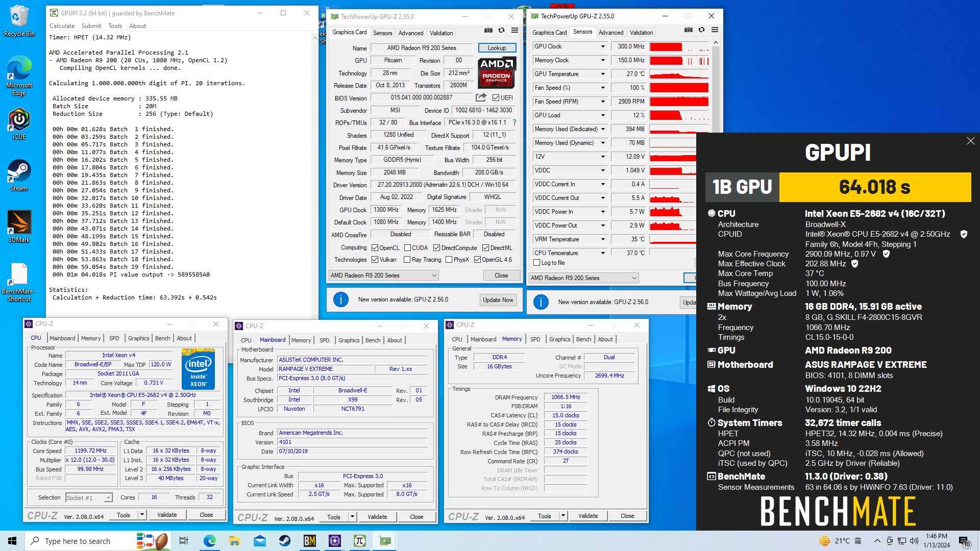Screen dimensions: 980x551
Task: Launch Microsoft Edge from desktop
Action: coord(19,76)
